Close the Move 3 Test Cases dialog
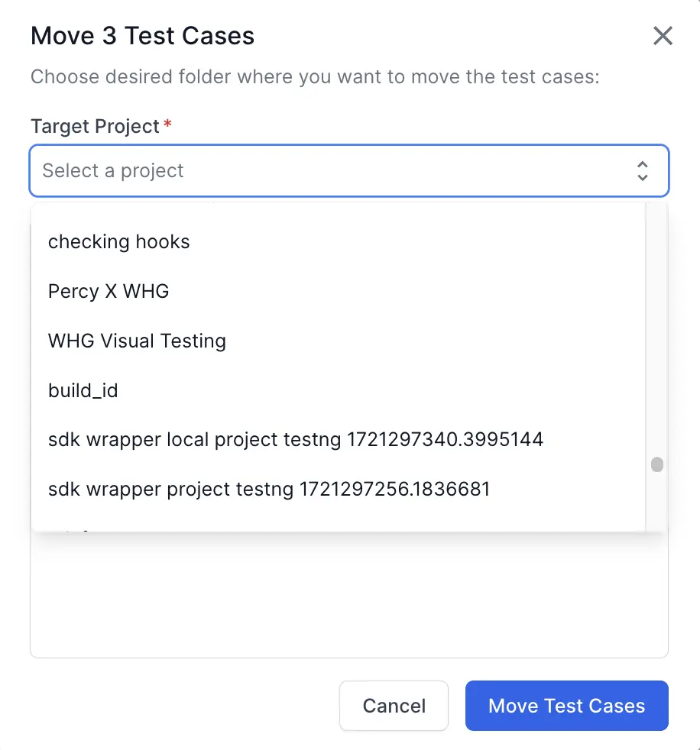This screenshot has height=750, width=700. point(662,36)
